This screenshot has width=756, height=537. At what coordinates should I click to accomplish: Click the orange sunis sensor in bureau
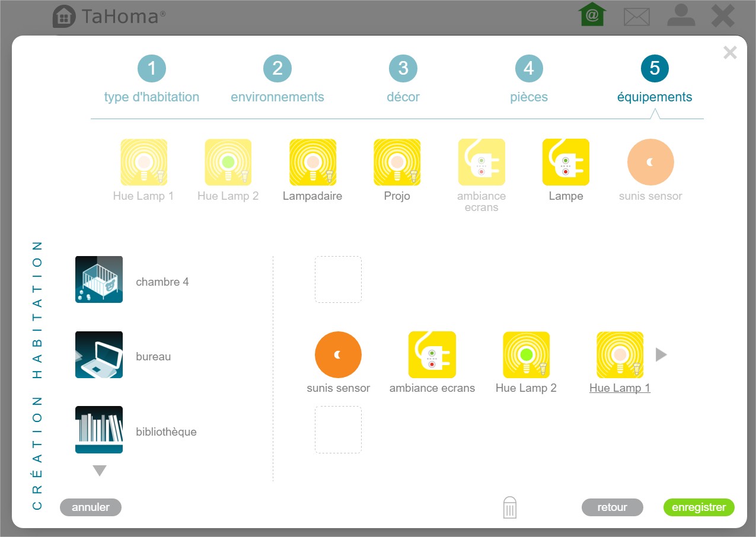(x=338, y=354)
